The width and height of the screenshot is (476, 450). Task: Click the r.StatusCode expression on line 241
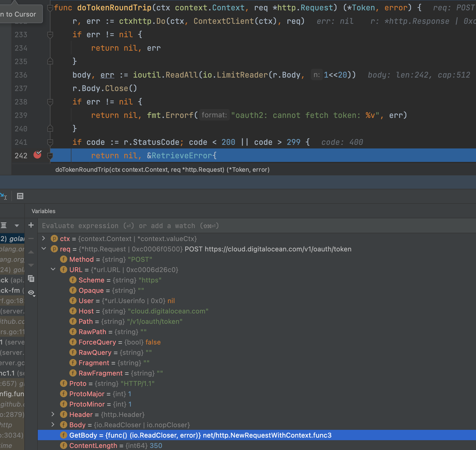point(152,142)
